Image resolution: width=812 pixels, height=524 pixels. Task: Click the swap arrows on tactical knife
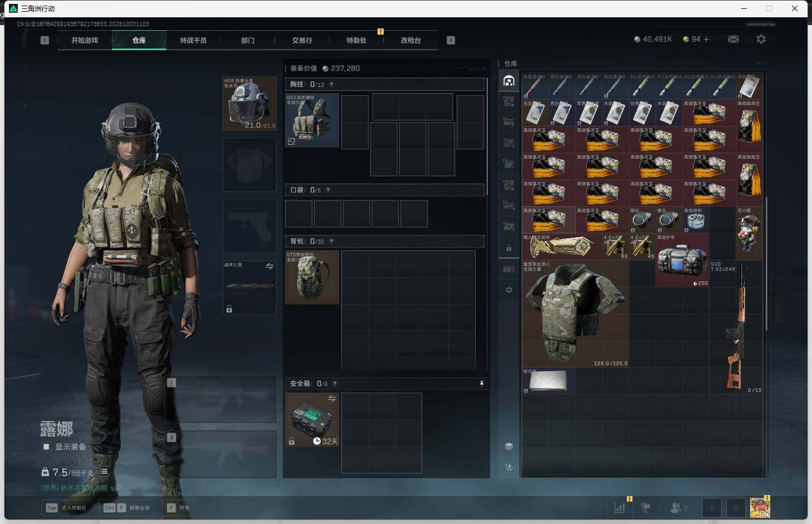tap(269, 266)
